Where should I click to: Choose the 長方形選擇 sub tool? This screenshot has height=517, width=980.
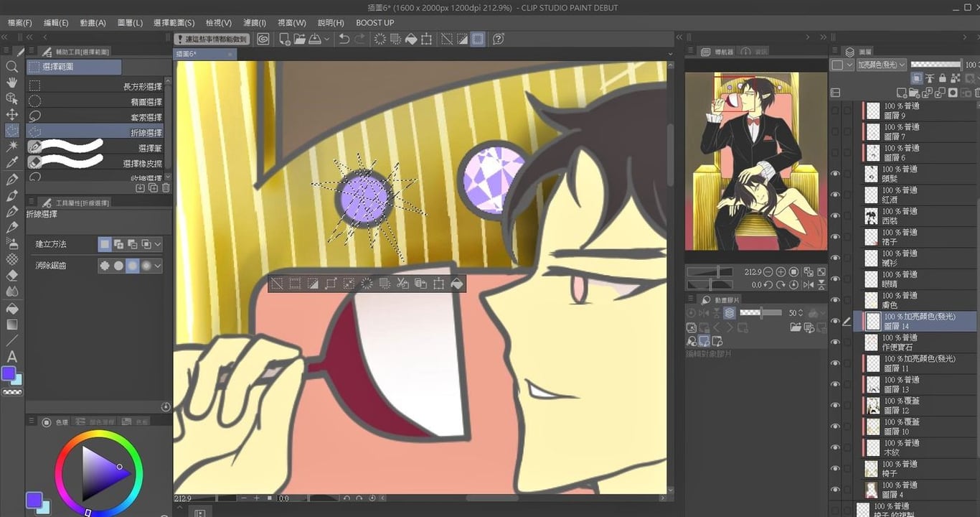pos(95,86)
